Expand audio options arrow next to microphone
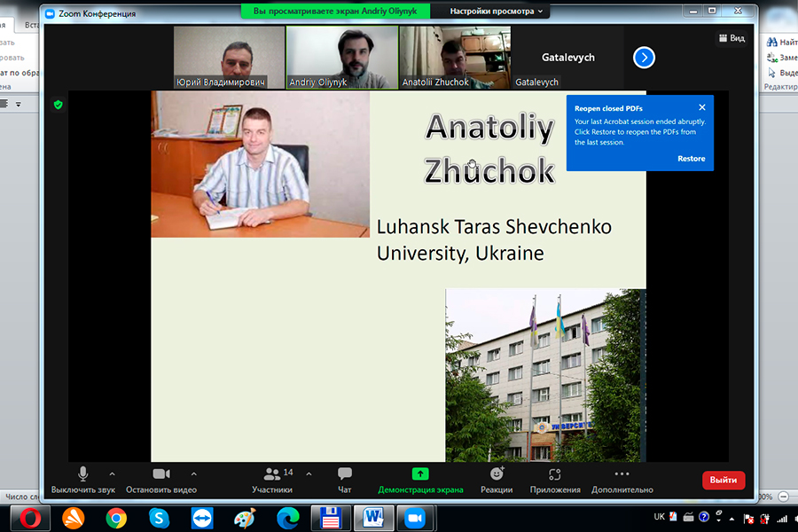Image resolution: width=798 pixels, height=532 pixels. [112, 474]
